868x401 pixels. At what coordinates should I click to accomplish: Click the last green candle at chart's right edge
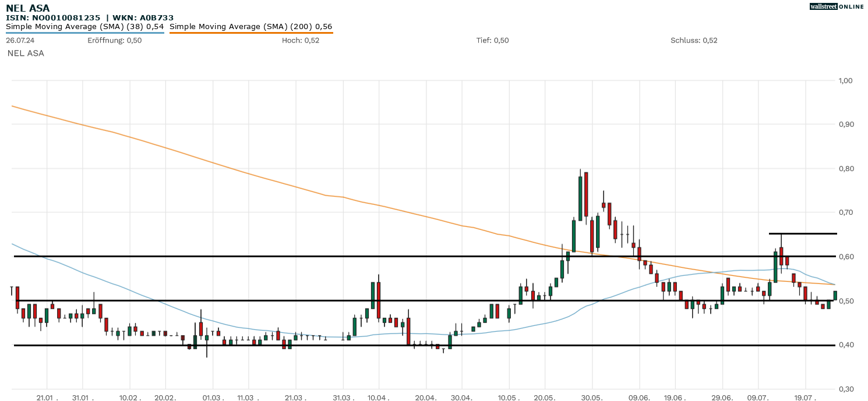835,296
